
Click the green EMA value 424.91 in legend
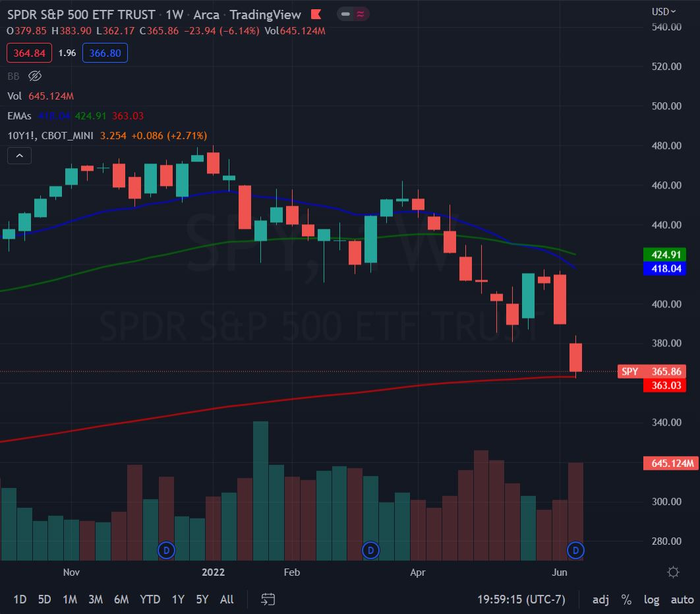coord(90,116)
